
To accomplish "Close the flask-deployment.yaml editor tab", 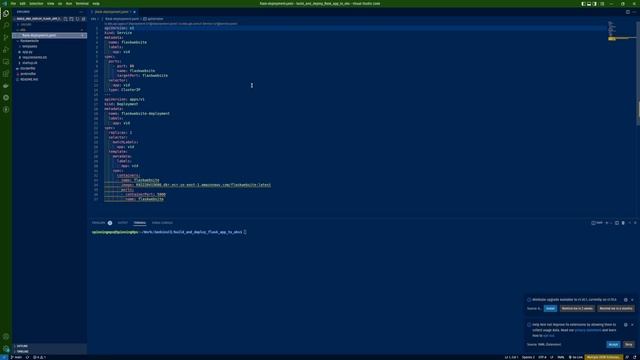I will [x=134, y=12].
